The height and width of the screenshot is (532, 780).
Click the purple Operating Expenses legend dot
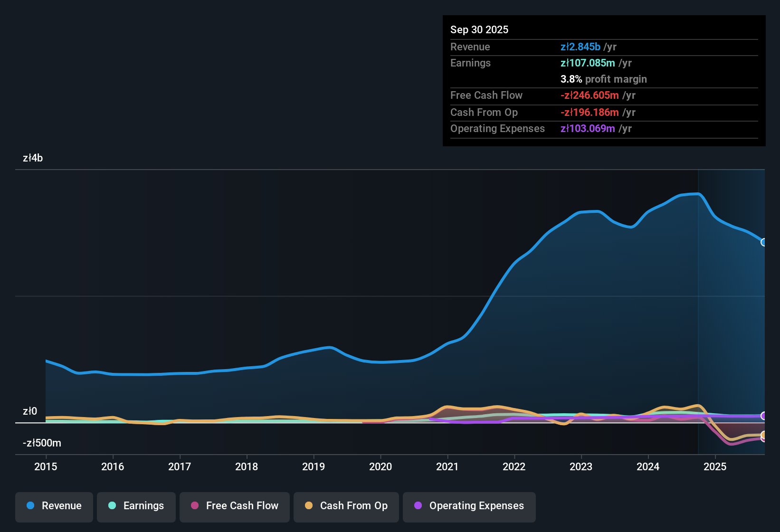click(417, 507)
